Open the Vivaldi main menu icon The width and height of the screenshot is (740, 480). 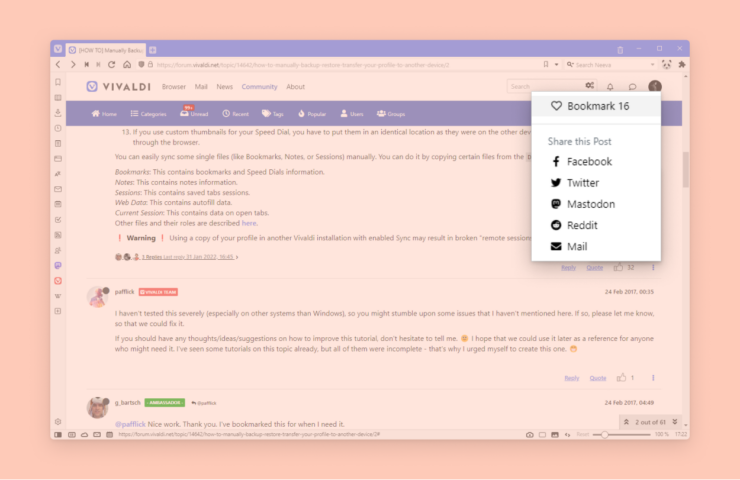pos(58,49)
